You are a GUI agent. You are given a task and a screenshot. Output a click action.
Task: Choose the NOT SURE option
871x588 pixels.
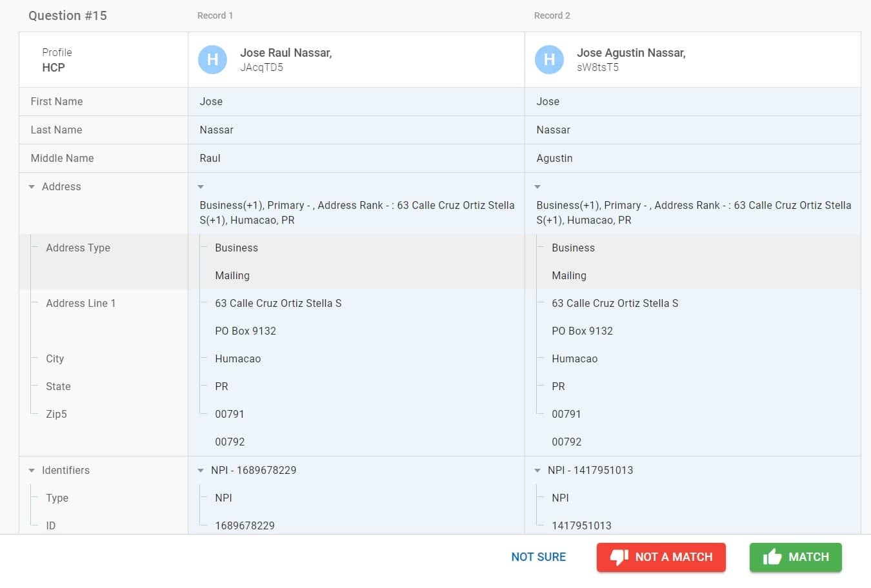click(538, 557)
